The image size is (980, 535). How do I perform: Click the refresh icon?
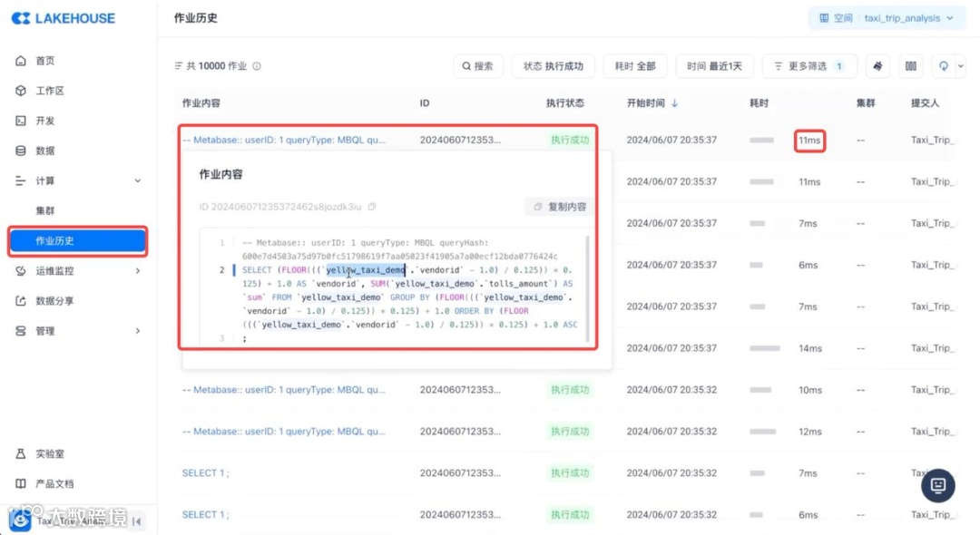943,66
